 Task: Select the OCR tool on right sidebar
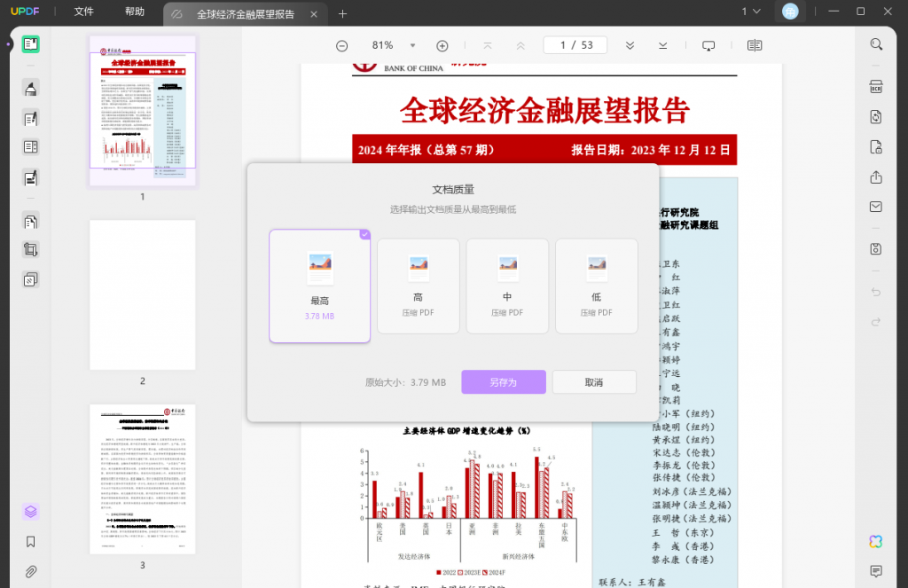pos(875,86)
